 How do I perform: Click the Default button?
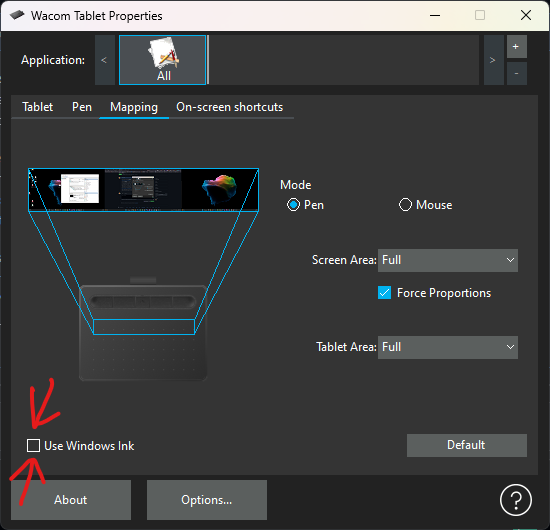(467, 445)
